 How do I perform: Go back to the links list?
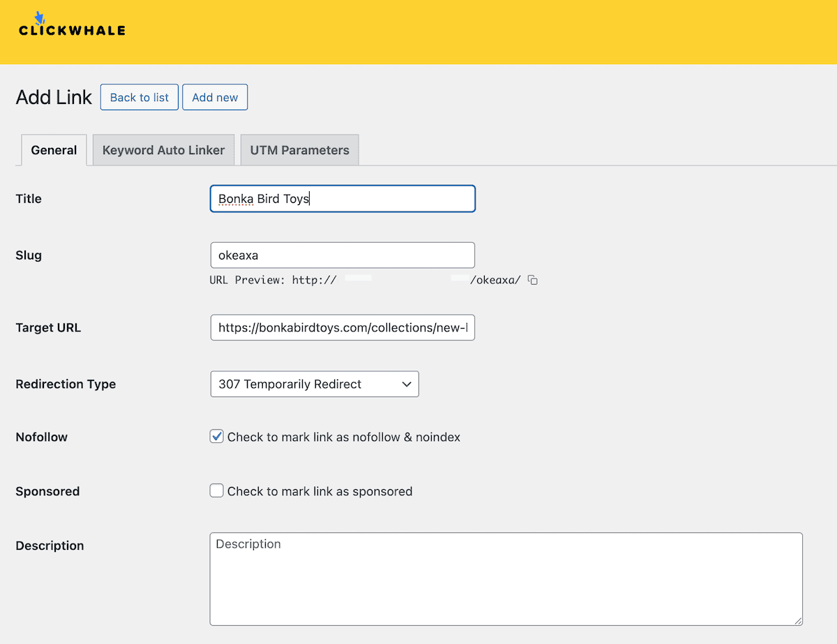139,98
